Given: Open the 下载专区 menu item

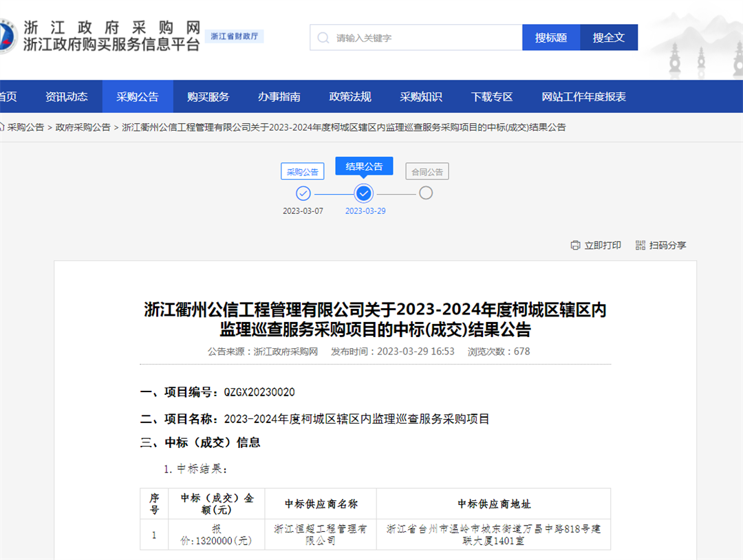Looking at the screenshot, I should click(x=491, y=96).
